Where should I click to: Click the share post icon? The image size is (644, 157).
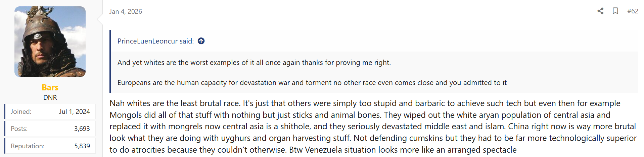click(600, 11)
